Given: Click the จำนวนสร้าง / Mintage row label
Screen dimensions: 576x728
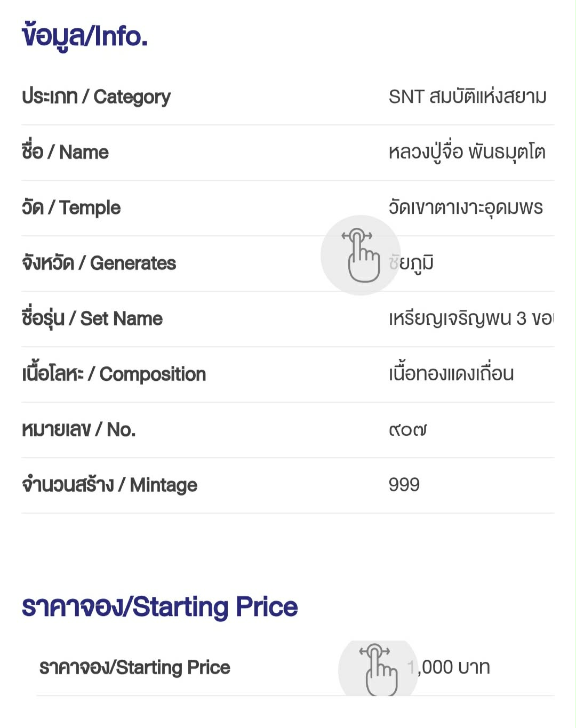Looking at the screenshot, I should pyautogui.click(x=109, y=485).
